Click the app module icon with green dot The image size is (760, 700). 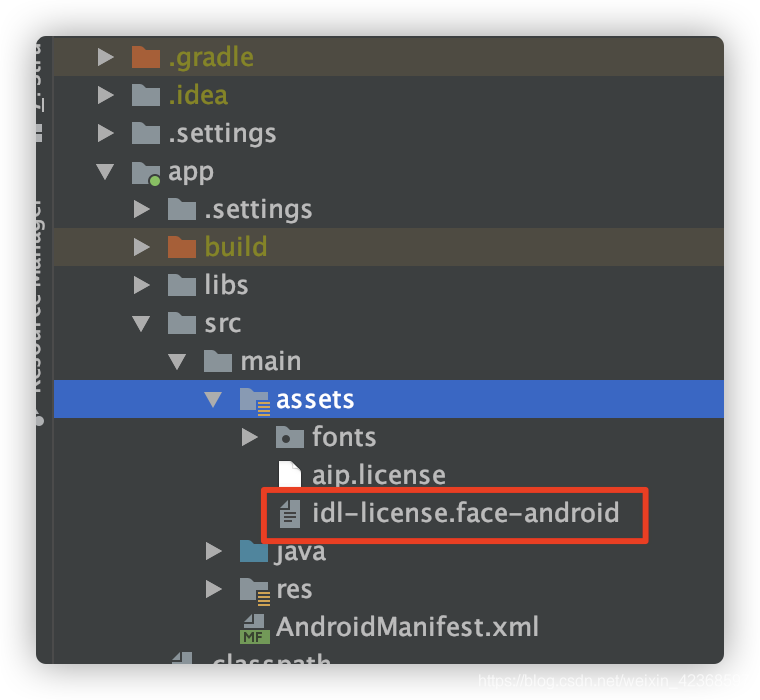click(x=146, y=173)
